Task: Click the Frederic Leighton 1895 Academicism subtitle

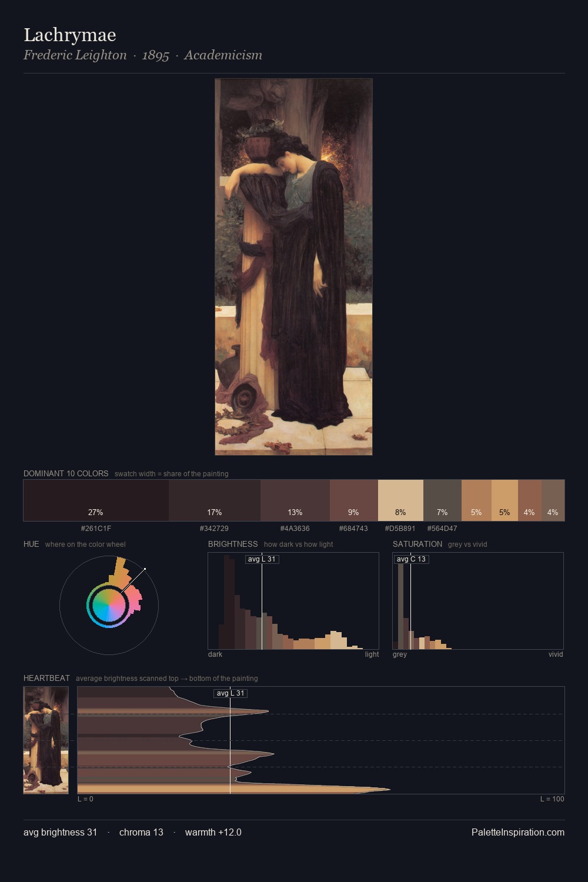Action: coord(143,55)
